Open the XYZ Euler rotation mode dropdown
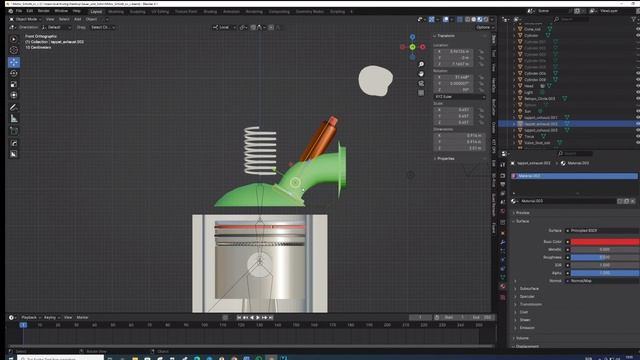Image resolution: width=640 pixels, height=360 pixels. point(460,97)
